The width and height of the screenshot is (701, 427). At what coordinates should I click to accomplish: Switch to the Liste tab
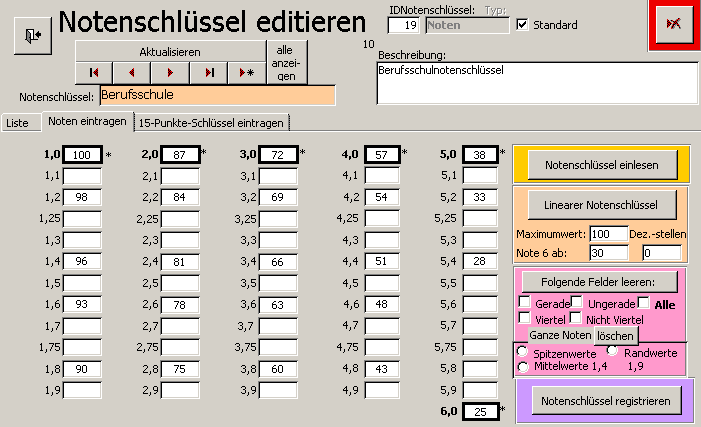click(17, 122)
